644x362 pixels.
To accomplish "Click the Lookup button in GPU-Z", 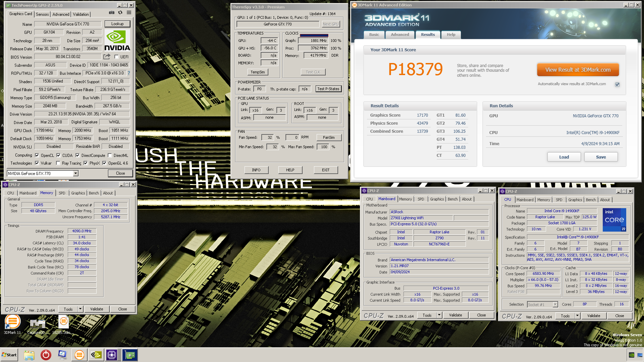I will (x=117, y=24).
